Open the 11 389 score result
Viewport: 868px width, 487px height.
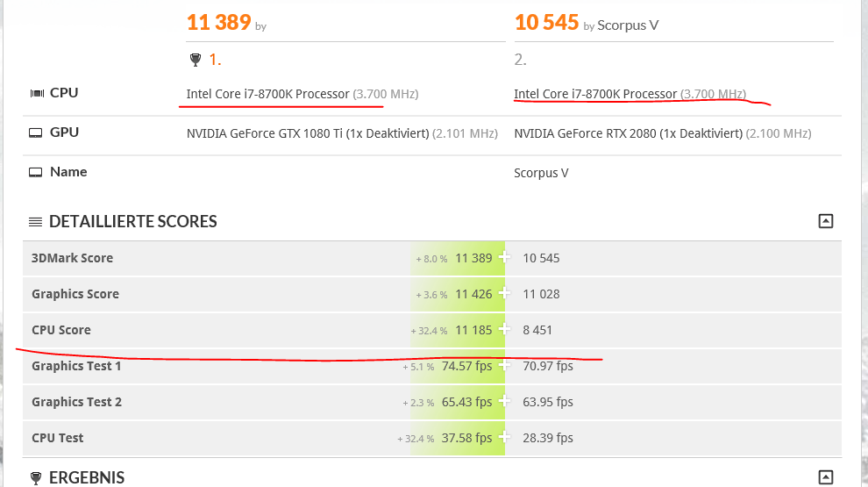click(x=218, y=22)
